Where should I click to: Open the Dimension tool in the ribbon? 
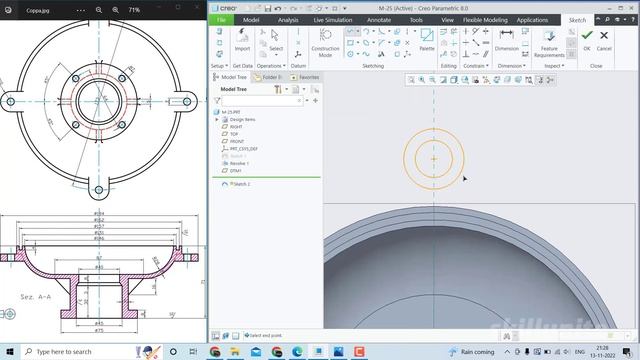point(507,40)
